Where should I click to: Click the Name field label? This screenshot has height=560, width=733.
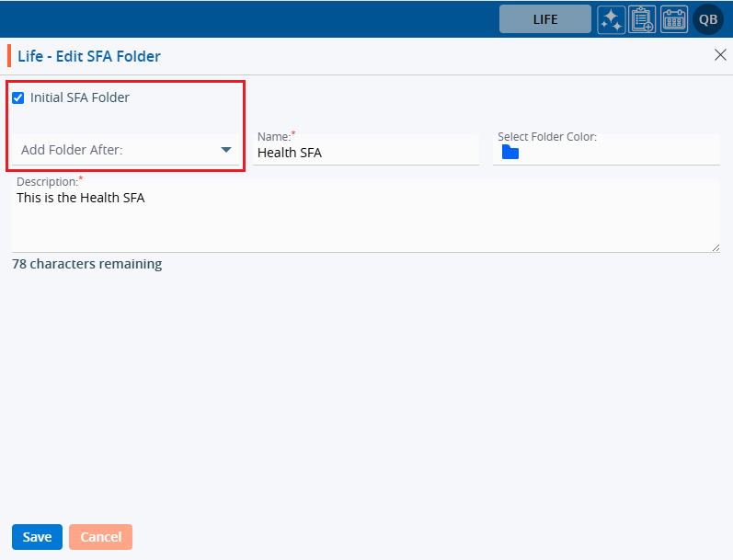coord(273,136)
